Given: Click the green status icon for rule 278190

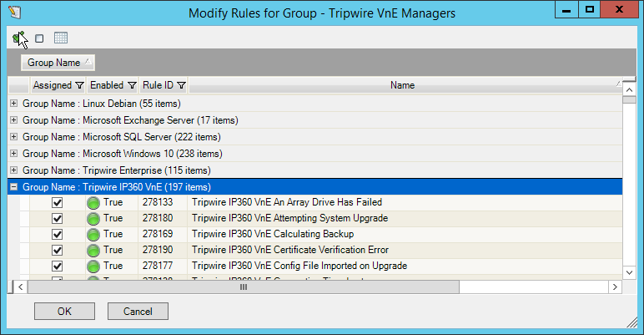Looking at the screenshot, I should (x=93, y=251).
